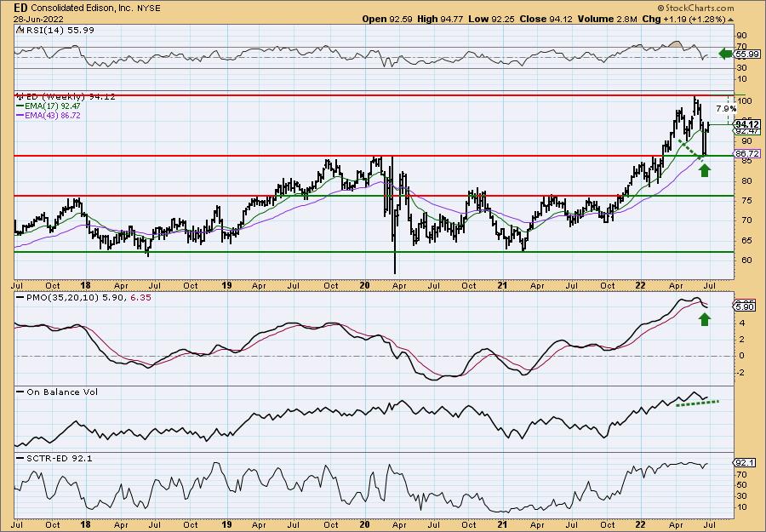
Task: Click the -2 level on the PMO axis
Action: tap(741, 372)
